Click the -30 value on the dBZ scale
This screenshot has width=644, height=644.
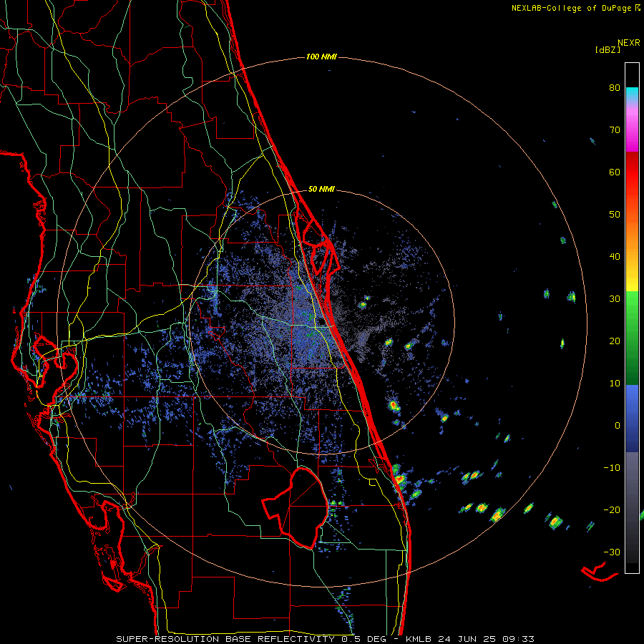click(x=612, y=552)
